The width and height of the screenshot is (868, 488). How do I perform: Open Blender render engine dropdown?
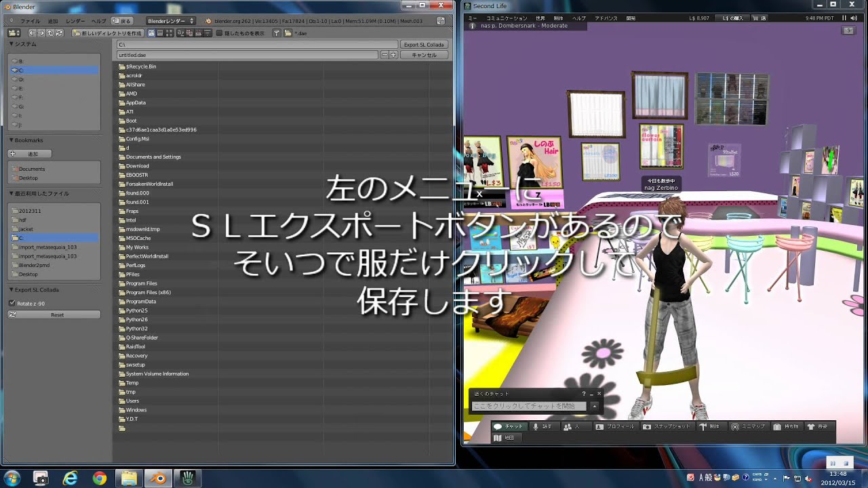click(171, 21)
